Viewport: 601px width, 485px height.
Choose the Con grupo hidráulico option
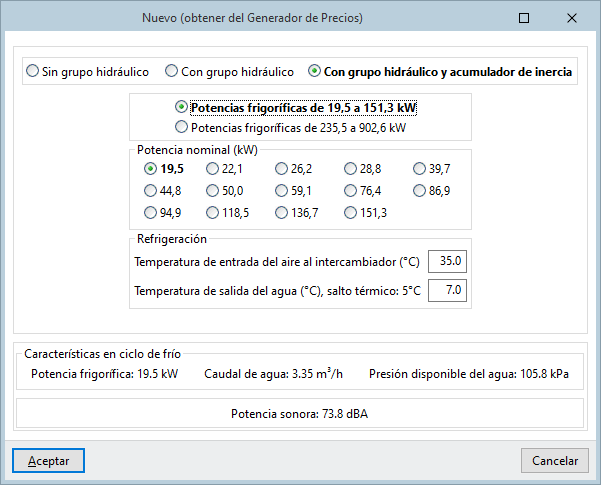pyautogui.click(x=172, y=71)
